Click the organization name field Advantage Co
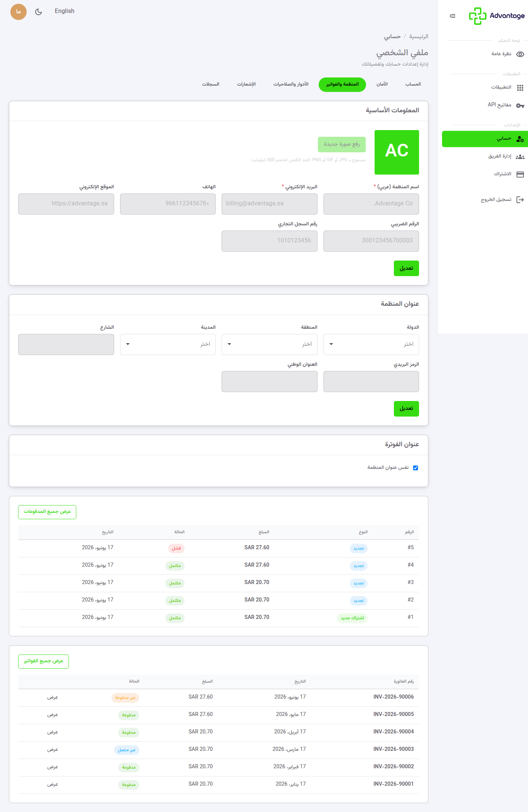Screen dimensions: 528x812 [x=371, y=204]
